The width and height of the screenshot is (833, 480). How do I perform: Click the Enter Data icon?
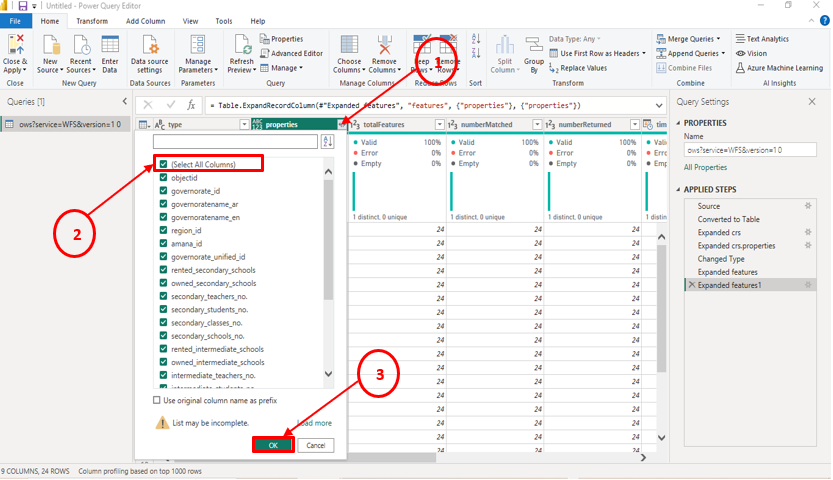110,45
